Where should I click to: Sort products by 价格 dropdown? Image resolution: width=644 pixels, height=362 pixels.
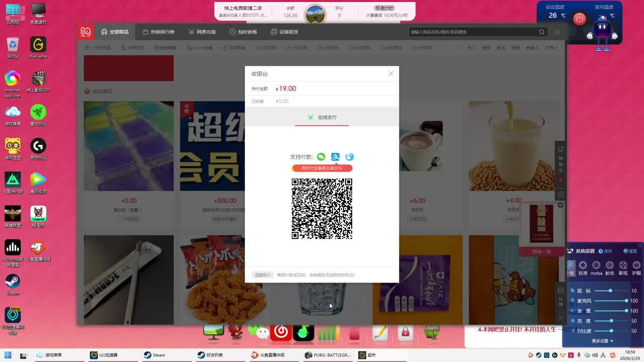pyautogui.click(x=551, y=48)
